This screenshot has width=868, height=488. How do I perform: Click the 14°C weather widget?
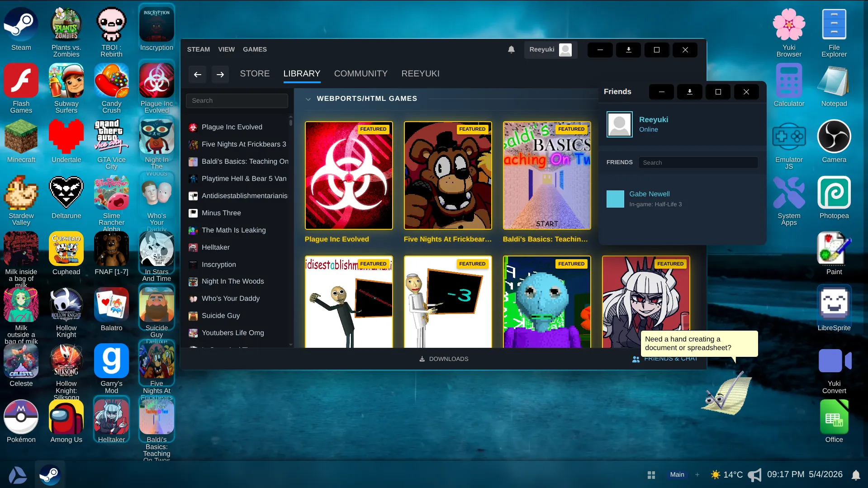pyautogui.click(x=726, y=475)
